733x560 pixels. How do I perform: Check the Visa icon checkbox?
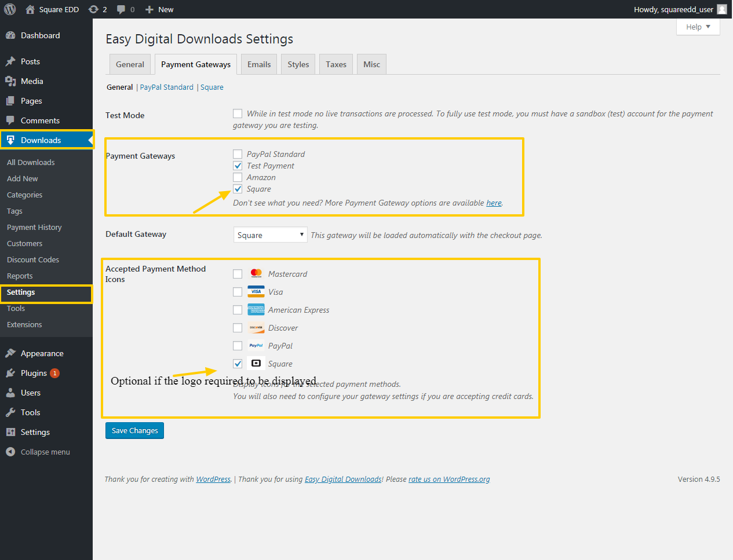[x=238, y=292]
